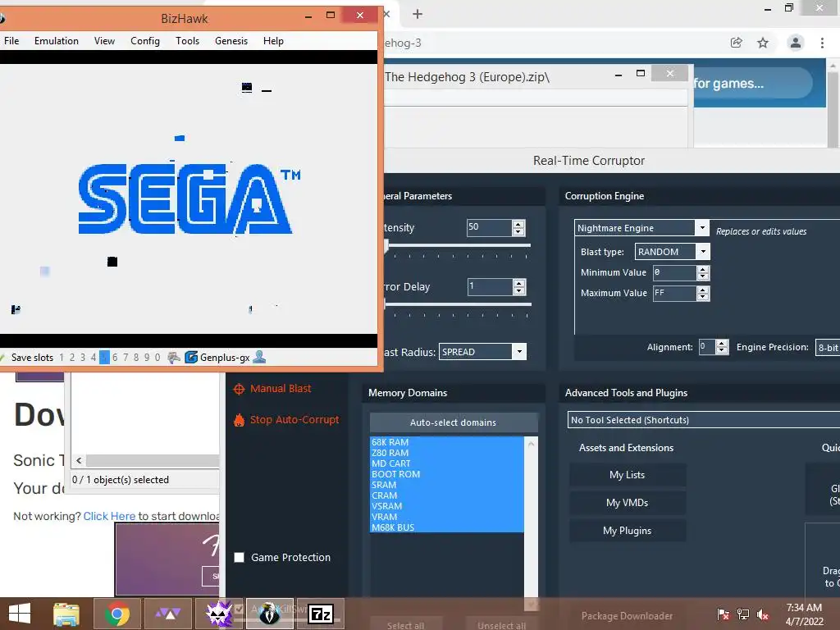This screenshot has width=840, height=630.
Task: Open the purple triangles app in the taskbar
Action: pyautogui.click(x=168, y=614)
